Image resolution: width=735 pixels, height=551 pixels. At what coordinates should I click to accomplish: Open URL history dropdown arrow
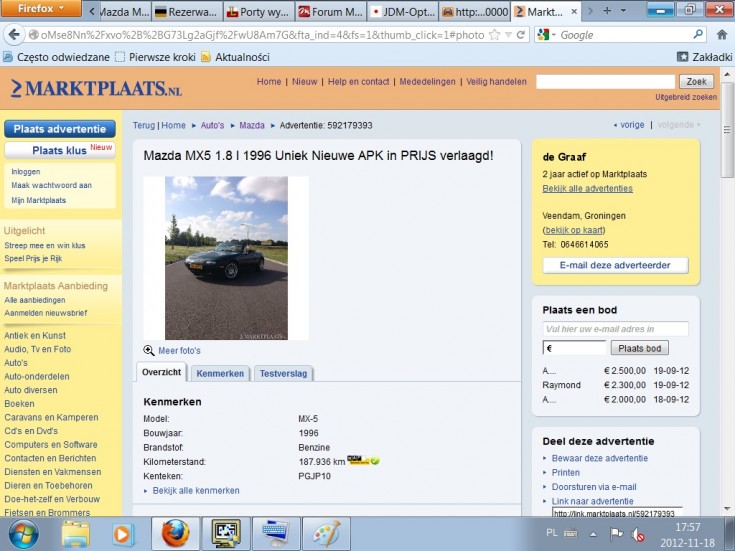(508, 35)
